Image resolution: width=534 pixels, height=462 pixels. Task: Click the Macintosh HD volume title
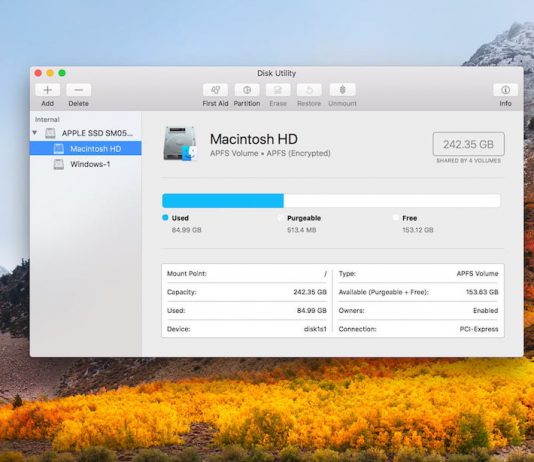coord(254,139)
